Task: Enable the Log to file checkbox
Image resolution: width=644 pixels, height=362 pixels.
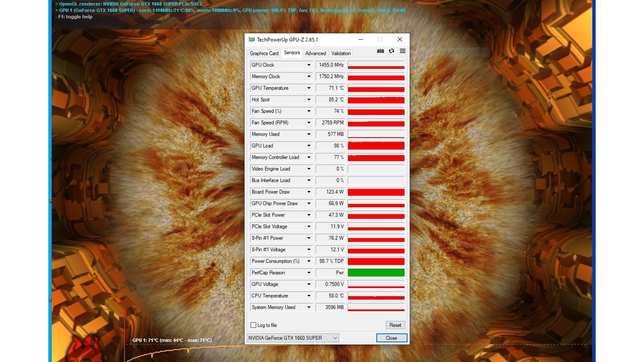Action: [254, 325]
